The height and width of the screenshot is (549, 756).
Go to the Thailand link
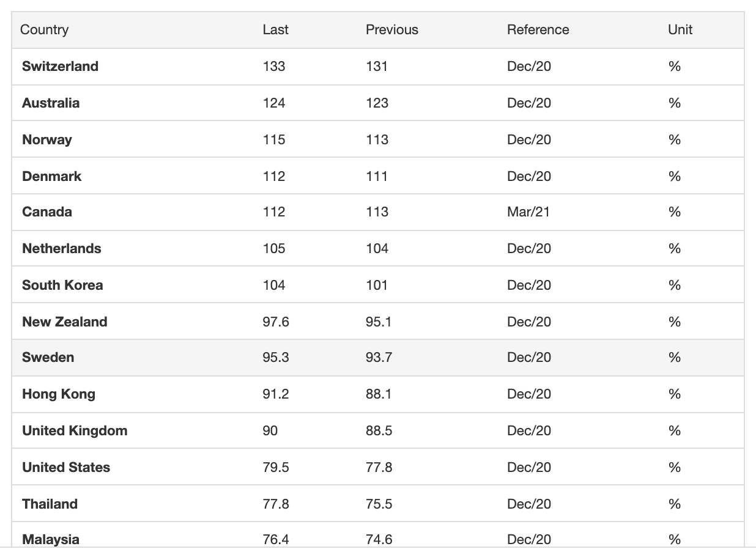(x=50, y=504)
